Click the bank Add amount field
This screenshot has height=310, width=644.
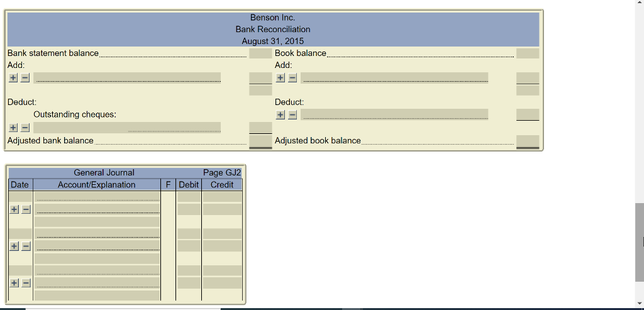[260, 78]
